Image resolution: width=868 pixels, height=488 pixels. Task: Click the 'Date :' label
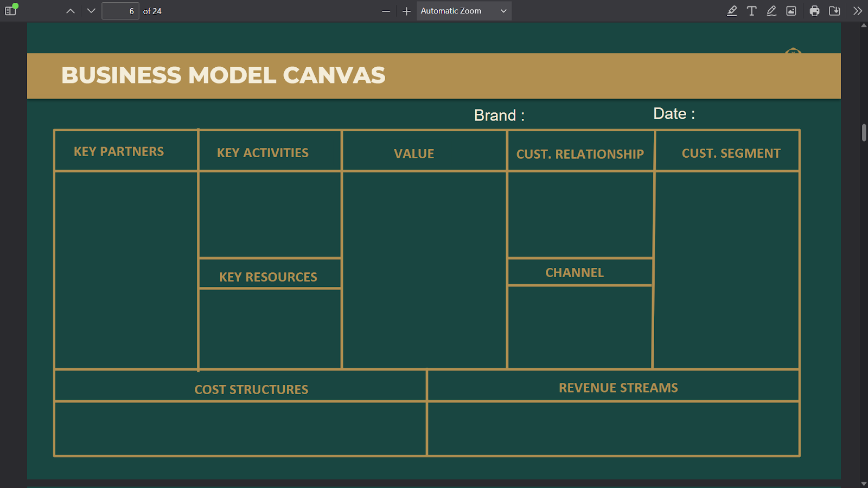pyautogui.click(x=674, y=114)
